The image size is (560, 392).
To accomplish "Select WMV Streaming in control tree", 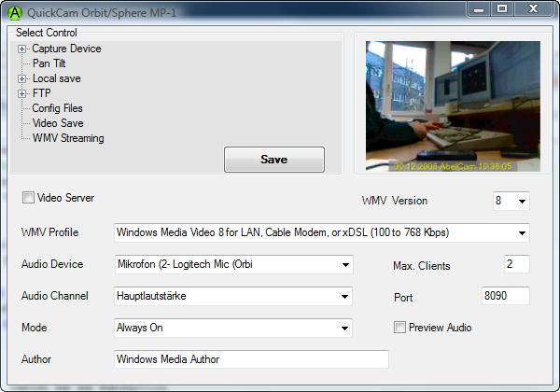I will coord(67,138).
